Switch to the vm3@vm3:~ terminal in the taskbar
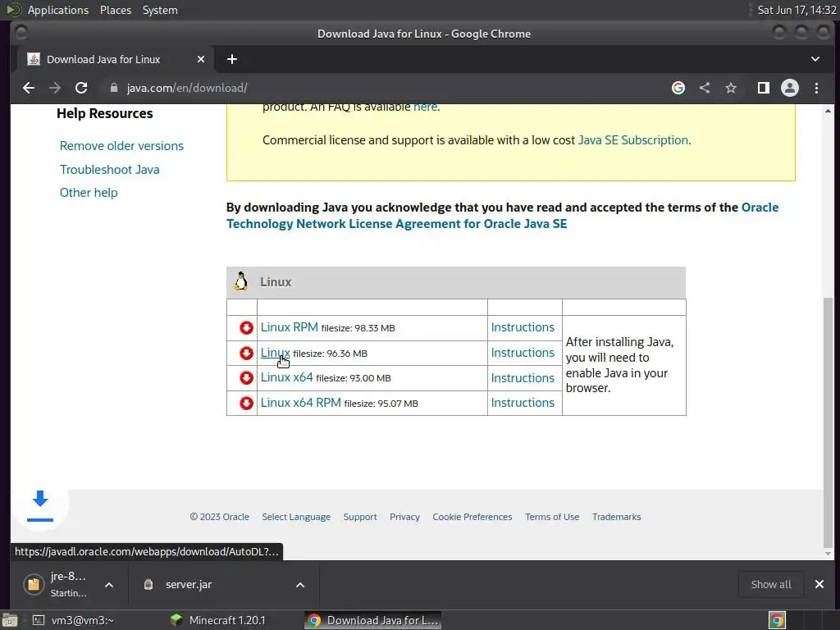The height and width of the screenshot is (630, 840). coord(73,620)
